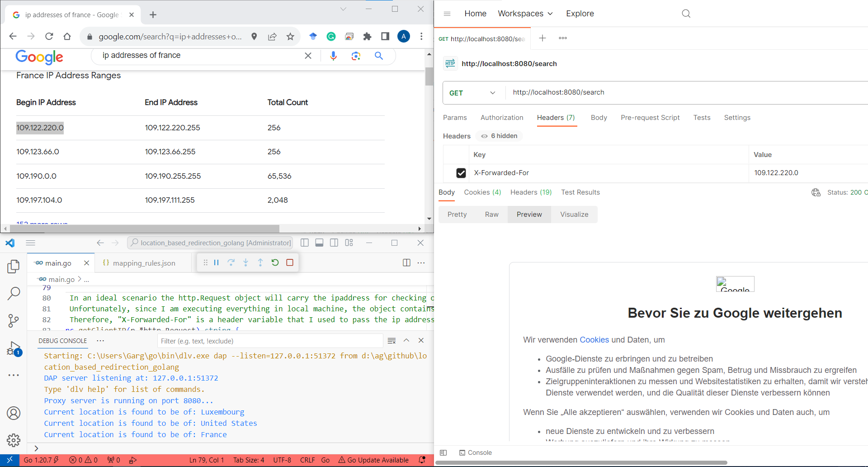Clear the Google search box
868x467 pixels.
tap(308, 56)
